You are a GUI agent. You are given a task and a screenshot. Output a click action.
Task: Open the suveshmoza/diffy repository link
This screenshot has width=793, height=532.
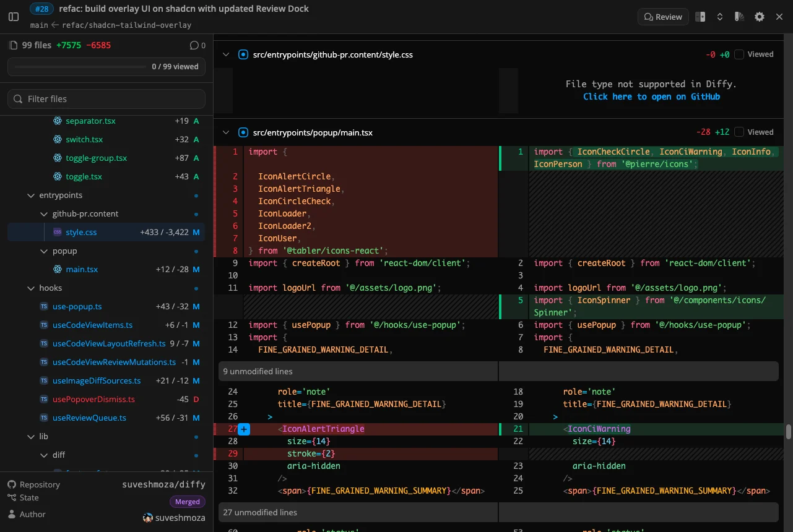click(163, 484)
